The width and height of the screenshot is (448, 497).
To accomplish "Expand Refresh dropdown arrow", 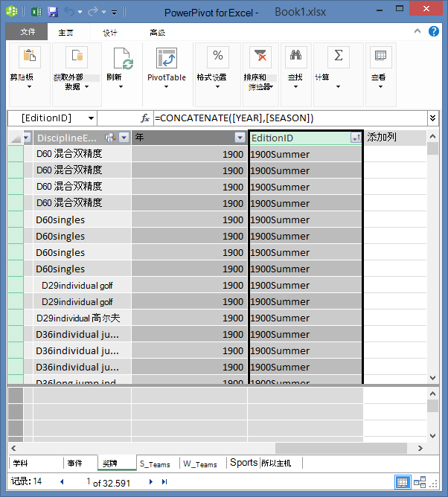I will click(x=121, y=87).
